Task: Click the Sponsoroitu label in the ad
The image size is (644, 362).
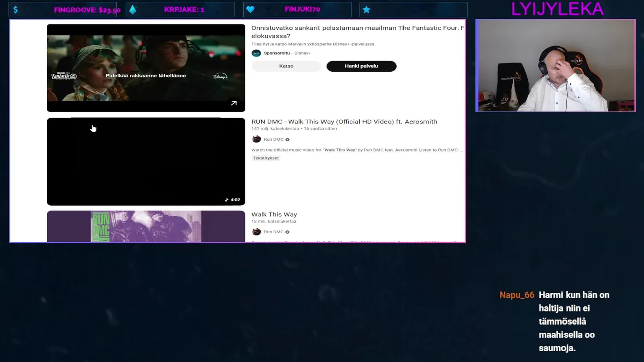Action: click(x=277, y=53)
